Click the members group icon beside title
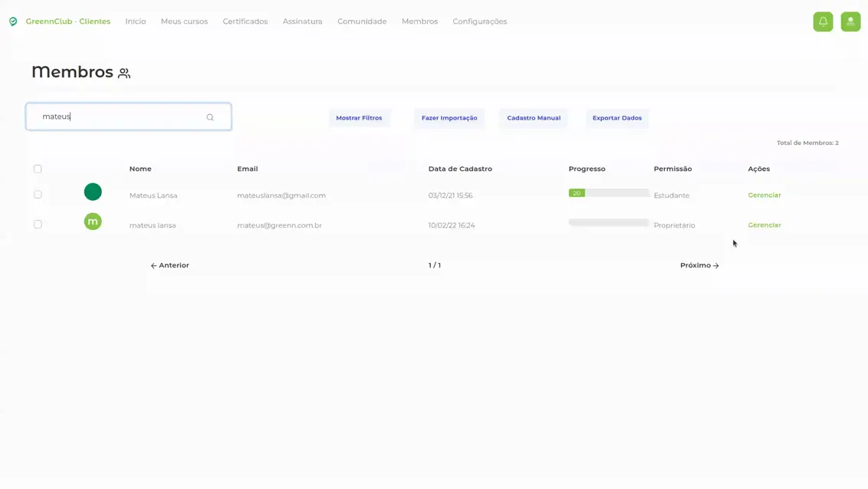 (124, 73)
